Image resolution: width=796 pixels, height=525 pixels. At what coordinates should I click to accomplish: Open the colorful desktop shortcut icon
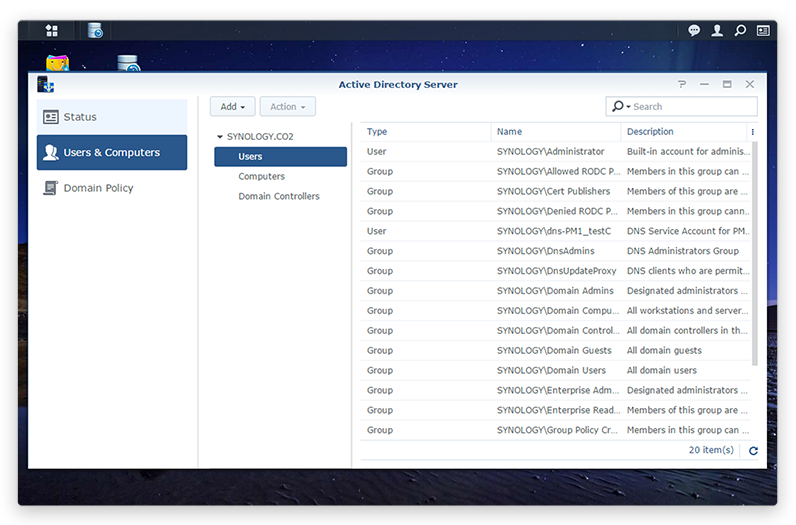pos(57,63)
